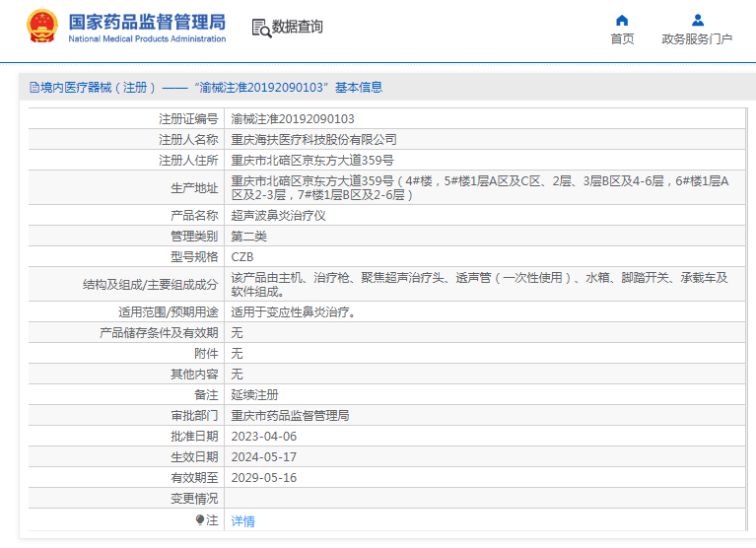Image resolution: width=756 pixels, height=548 pixels.
Task: Click the 备注 row label
Action: click(206, 394)
